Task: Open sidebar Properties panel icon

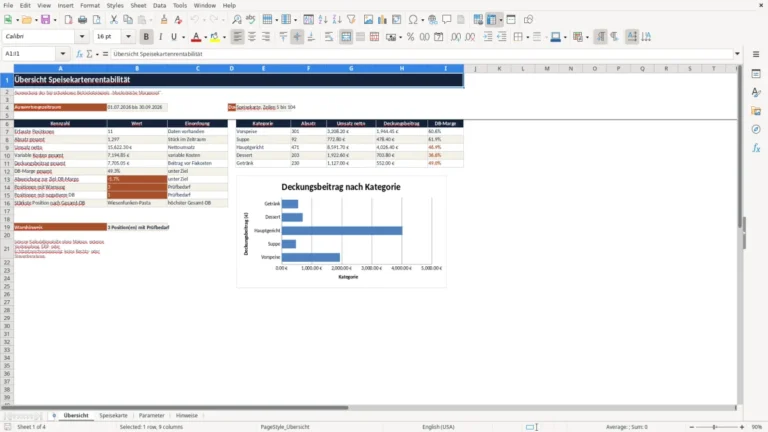Action: tap(756, 74)
